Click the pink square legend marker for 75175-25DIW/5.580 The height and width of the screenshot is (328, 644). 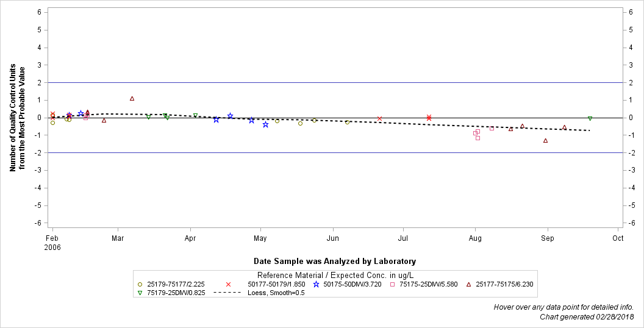[392, 284]
